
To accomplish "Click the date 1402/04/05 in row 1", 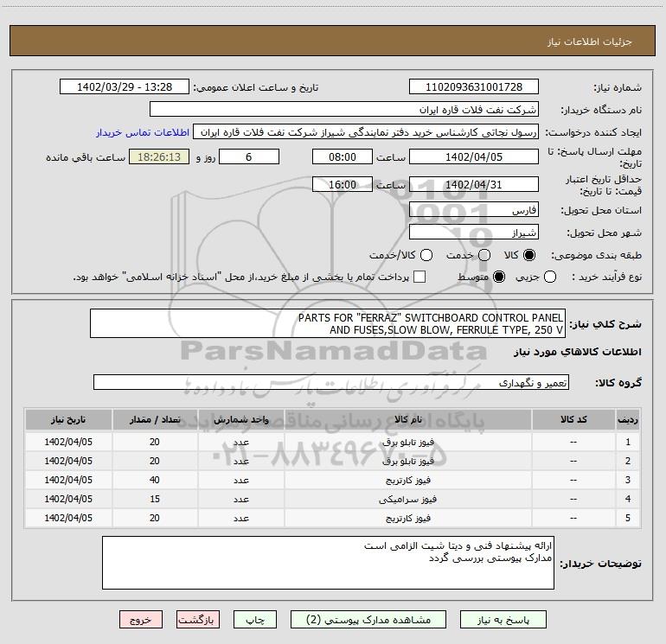I will 68,442.
